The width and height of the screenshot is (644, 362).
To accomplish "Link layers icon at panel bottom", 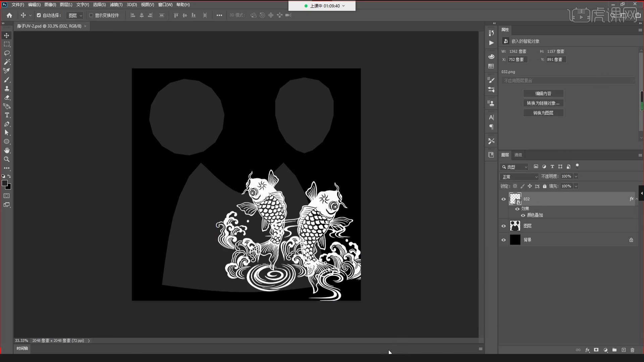I will [x=578, y=350].
